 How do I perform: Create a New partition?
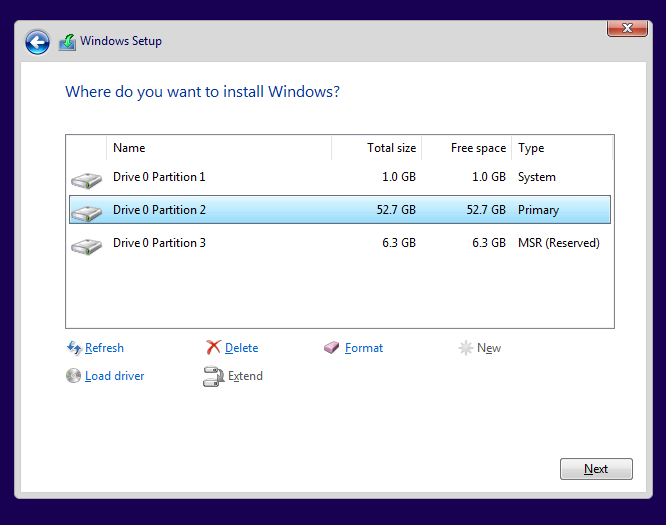(489, 348)
